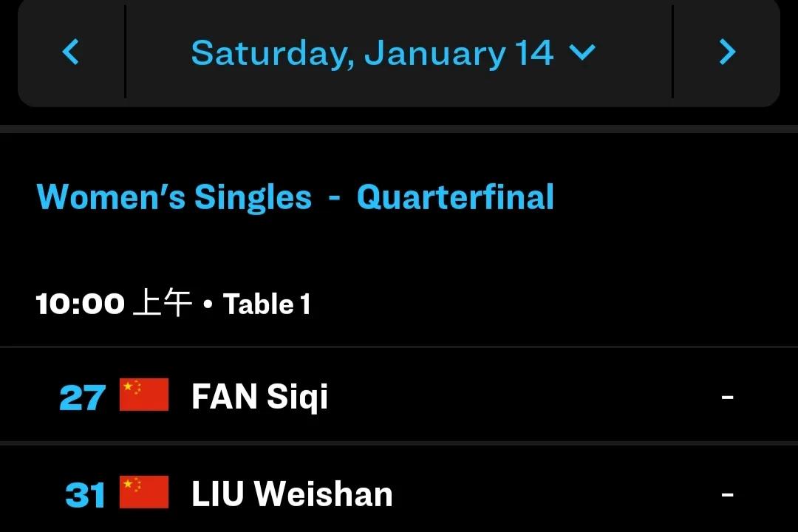Go to the next day arrow
This screenshot has width=798, height=532.
[727, 52]
